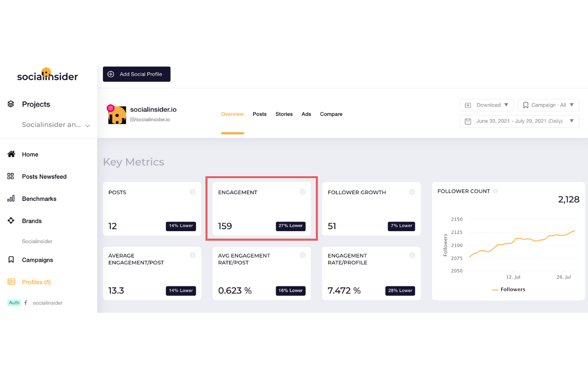Switch to the Overview tab

232,114
